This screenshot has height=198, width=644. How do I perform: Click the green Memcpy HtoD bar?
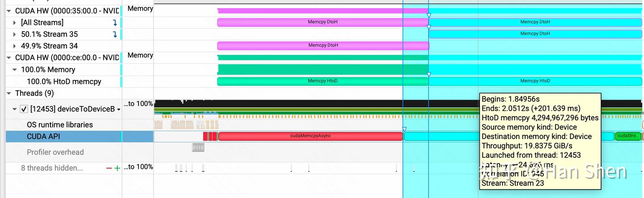[x=323, y=81]
